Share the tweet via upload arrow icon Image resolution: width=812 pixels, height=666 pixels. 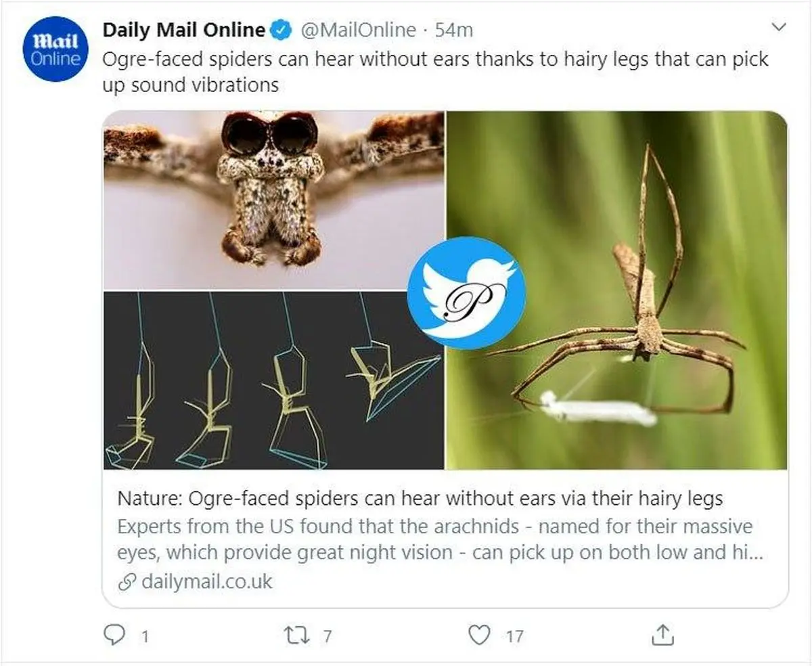pos(662,635)
